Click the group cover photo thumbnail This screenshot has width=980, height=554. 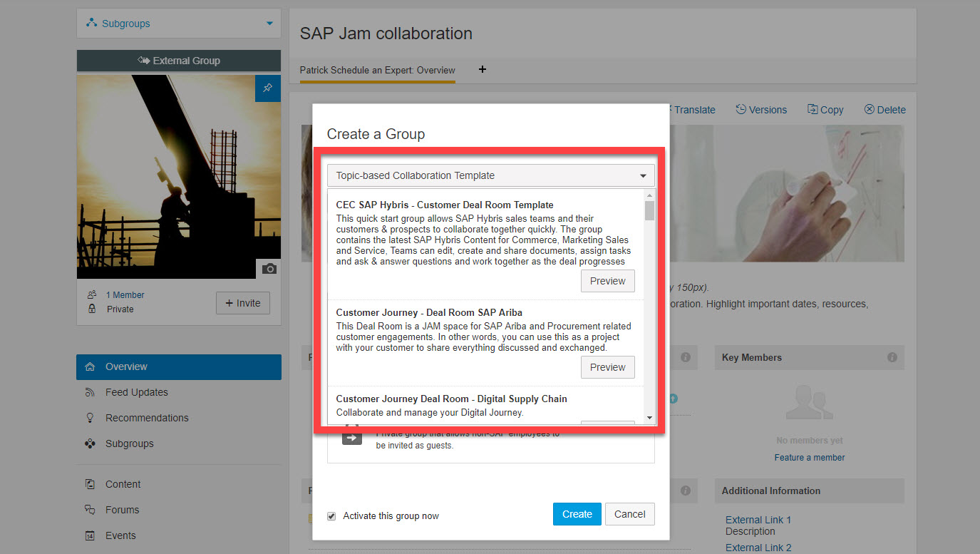[x=179, y=177]
